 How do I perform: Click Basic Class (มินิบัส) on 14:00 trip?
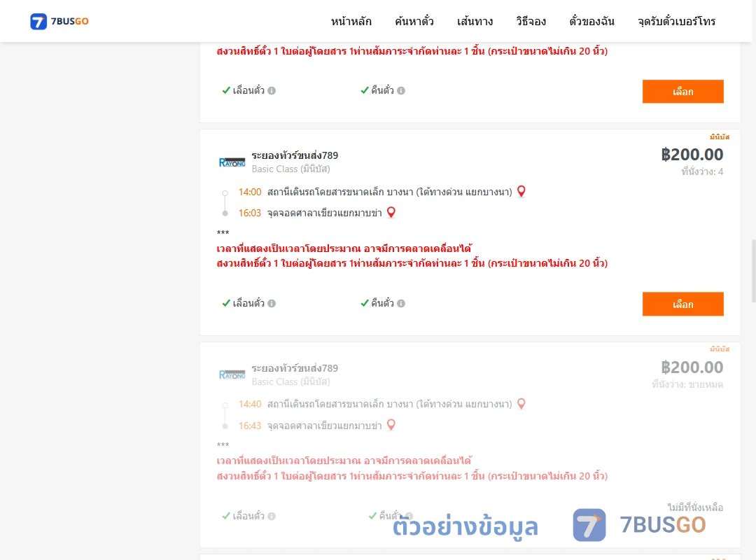tap(290, 169)
